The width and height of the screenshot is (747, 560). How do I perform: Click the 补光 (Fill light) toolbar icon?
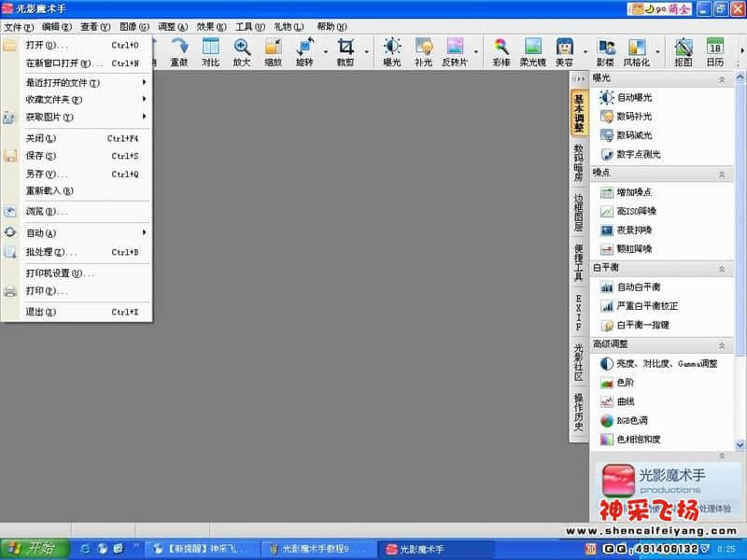[423, 48]
